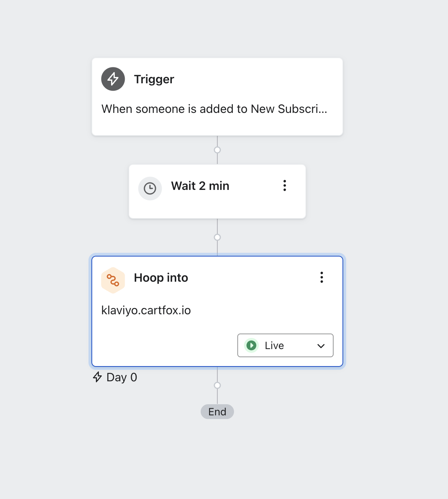
Task: Click the End badge
Action: 217,411
